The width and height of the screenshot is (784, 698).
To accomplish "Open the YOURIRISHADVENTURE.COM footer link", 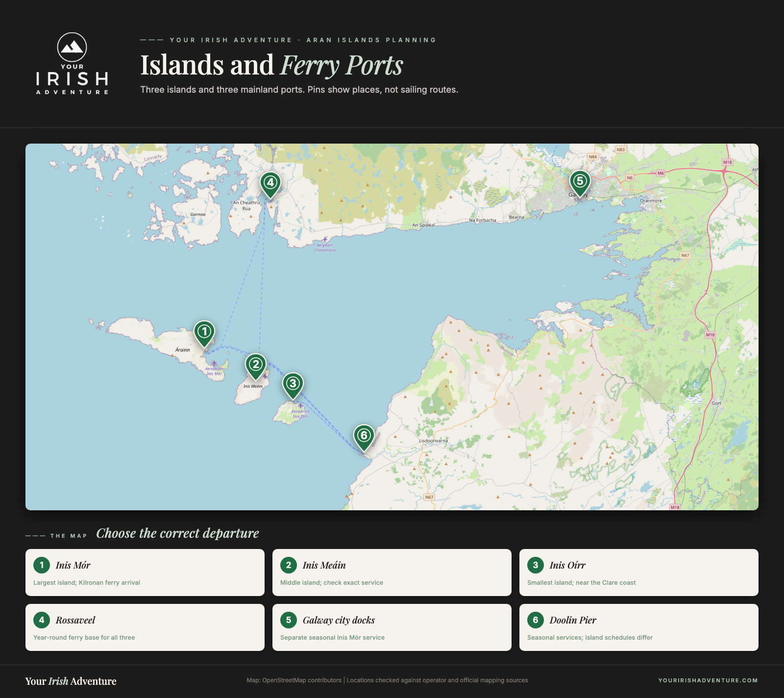I will (x=708, y=680).
